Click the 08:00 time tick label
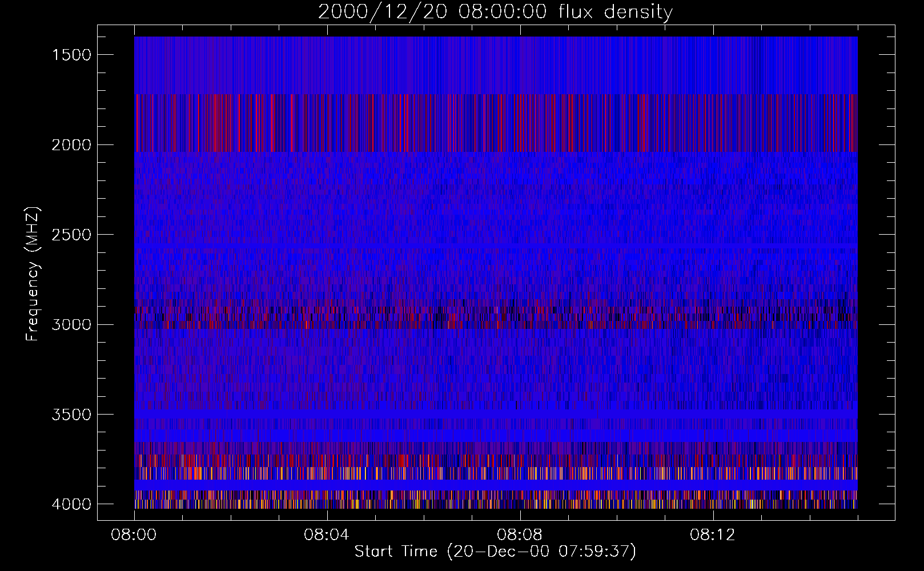The height and width of the screenshot is (571, 924). point(134,535)
